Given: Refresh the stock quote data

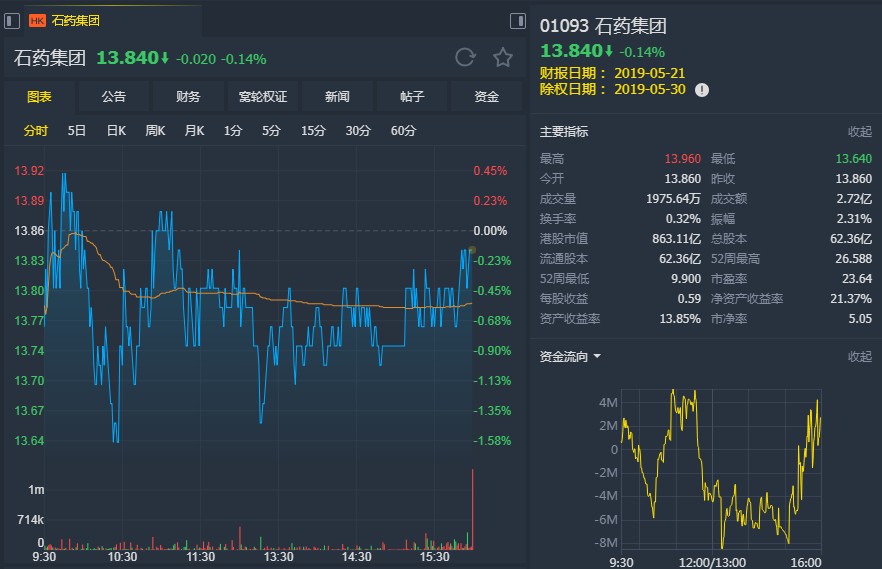Looking at the screenshot, I should pos(465,58).
